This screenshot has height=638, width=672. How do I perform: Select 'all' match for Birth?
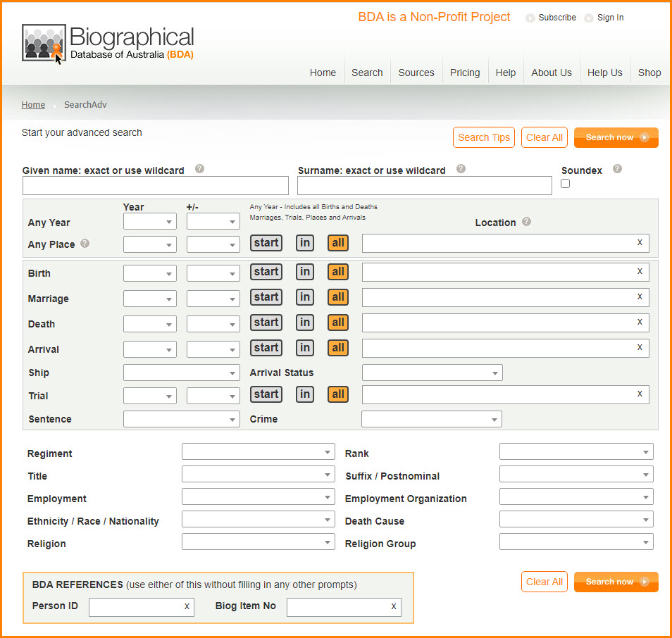pos(337,272)
